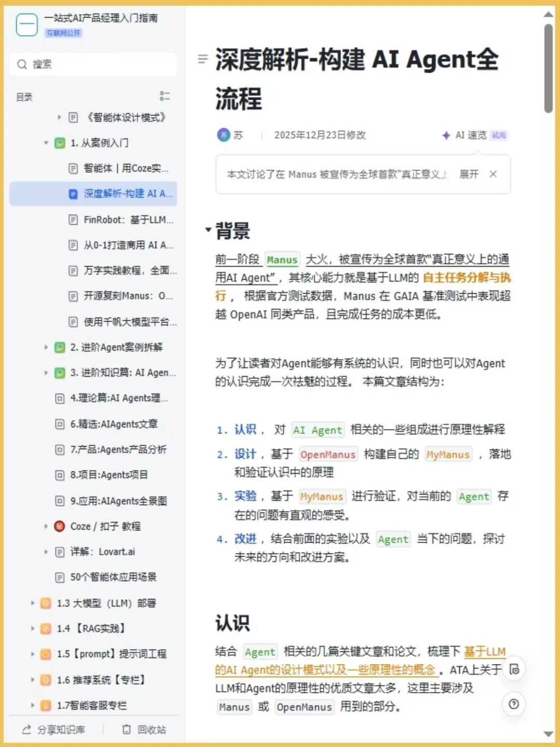Open the 回收站 recycle bin
The image size is (560, 747).
pyautogui.click(x=144, y=730)
